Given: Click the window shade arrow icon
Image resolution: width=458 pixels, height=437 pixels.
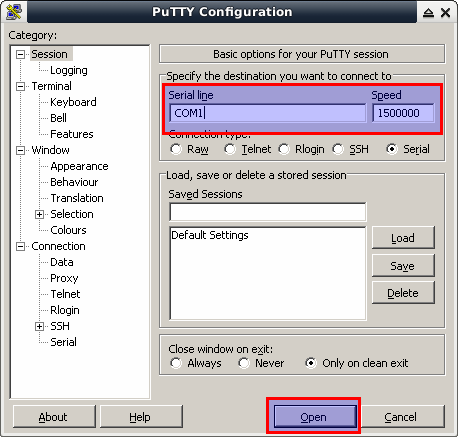Looking at the screenshot, I should click(428, 13).
